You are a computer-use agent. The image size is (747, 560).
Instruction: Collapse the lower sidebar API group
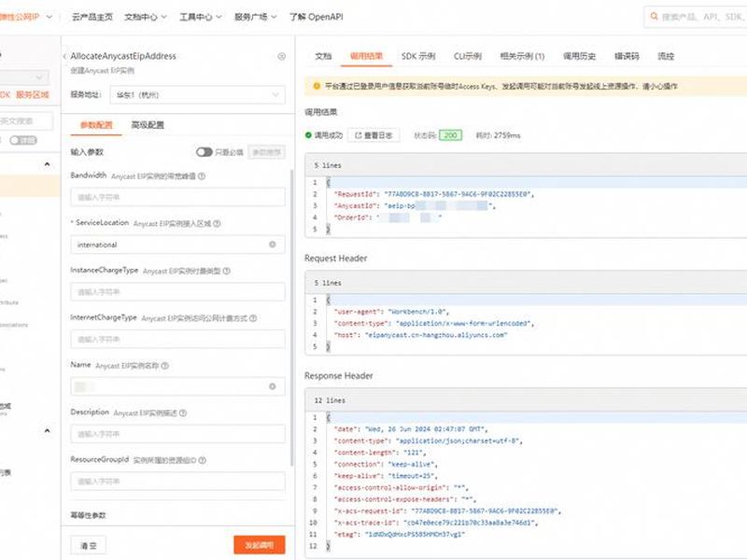coord(48,430)
